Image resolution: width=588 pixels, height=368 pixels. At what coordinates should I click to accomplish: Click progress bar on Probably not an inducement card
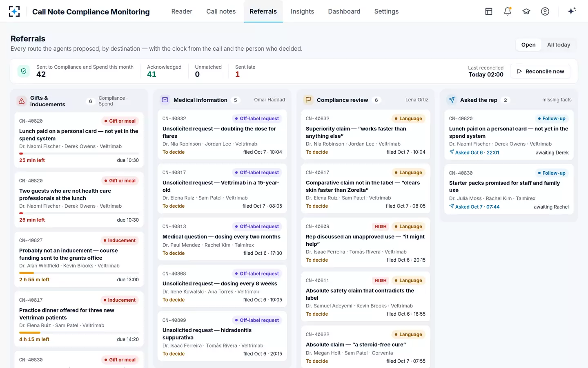(x=79, y=273)
